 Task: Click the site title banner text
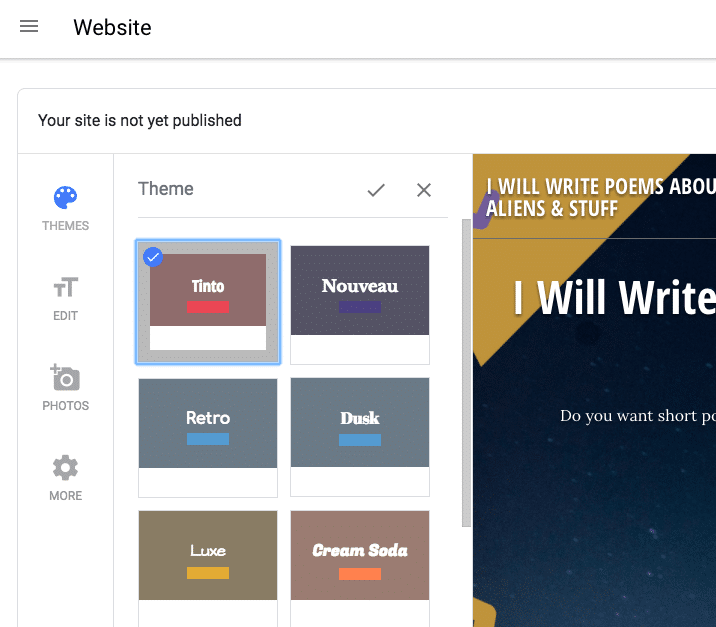(x=601, y=197)
